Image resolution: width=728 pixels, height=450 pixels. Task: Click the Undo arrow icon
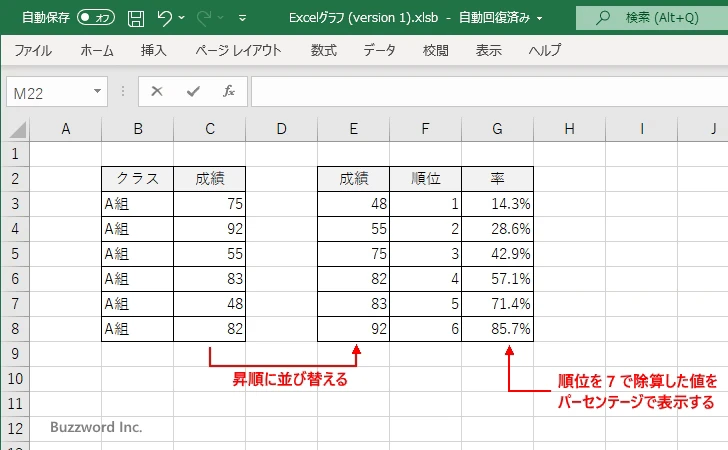(165, 17)
